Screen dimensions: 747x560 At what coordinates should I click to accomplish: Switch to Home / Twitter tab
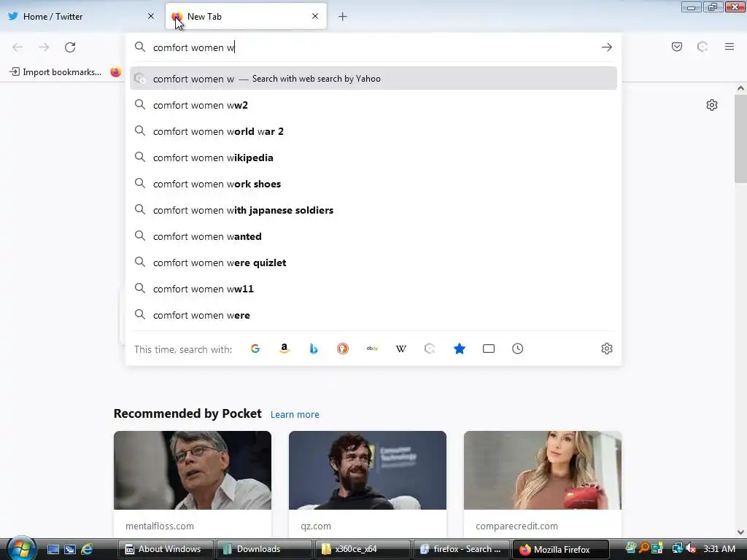[81, 16]
